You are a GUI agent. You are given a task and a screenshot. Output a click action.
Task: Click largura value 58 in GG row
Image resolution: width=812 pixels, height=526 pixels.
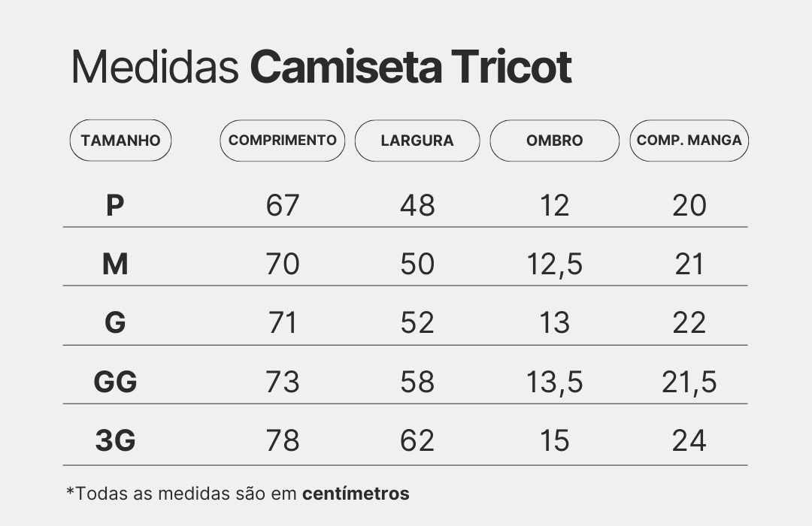tap(417, 382)
